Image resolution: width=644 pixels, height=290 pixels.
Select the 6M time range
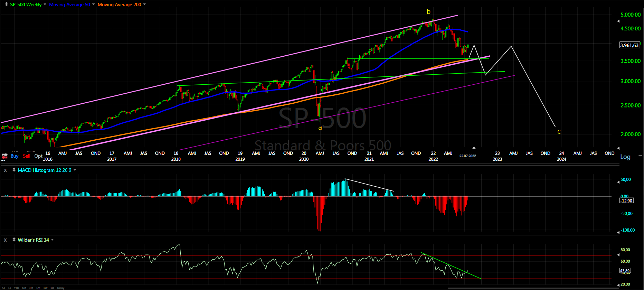click(x=24, y=288)
